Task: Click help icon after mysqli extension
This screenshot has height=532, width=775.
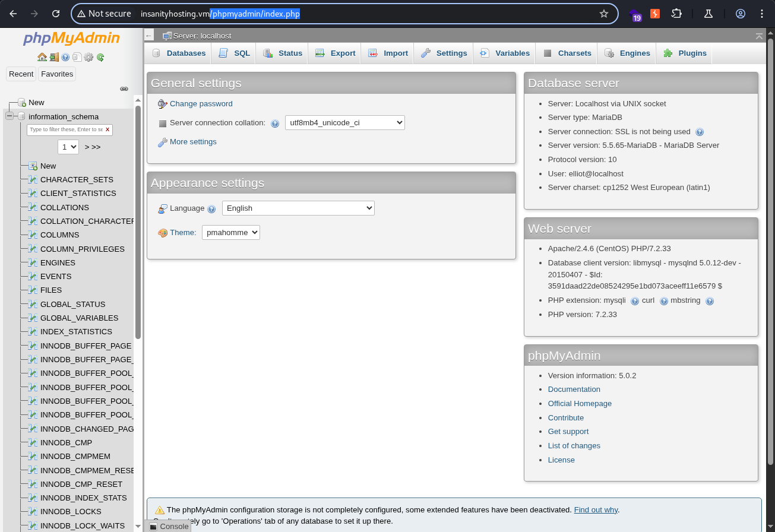Action: (x=635, y=301)
